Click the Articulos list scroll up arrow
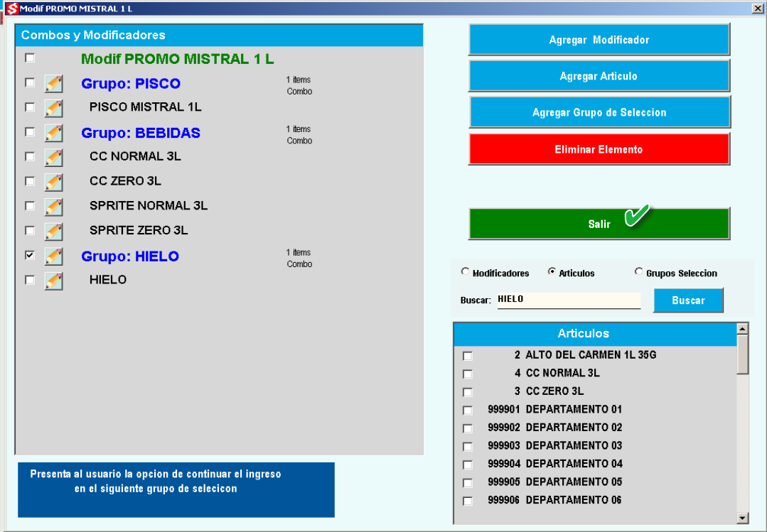 pyautogui.click(x=743, y=329)
